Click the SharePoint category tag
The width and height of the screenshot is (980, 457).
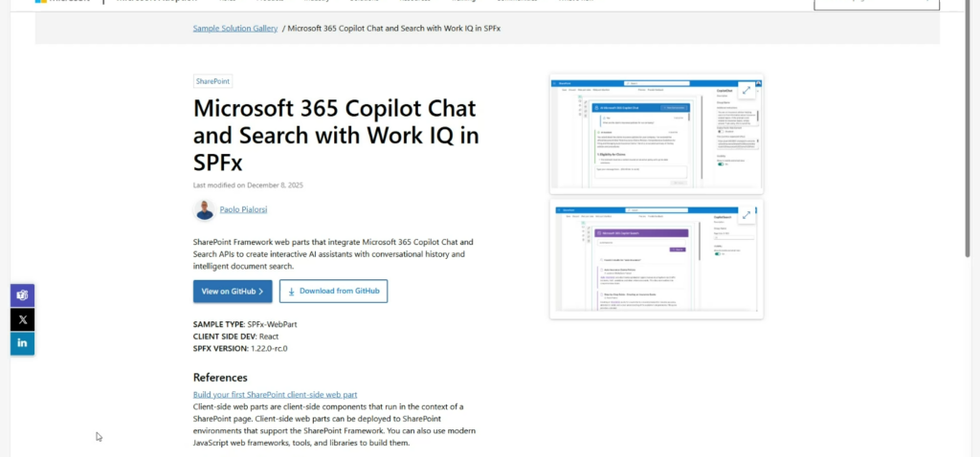(x=212, y=81)
